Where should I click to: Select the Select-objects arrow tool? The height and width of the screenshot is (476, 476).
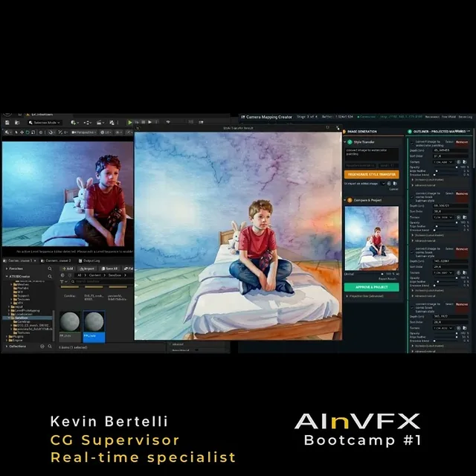[16, 132]
